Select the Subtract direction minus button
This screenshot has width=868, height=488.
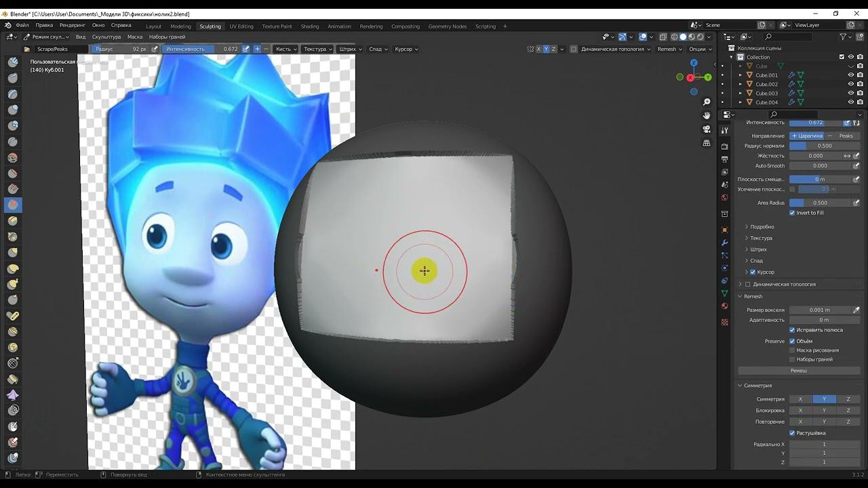(266, 49)
